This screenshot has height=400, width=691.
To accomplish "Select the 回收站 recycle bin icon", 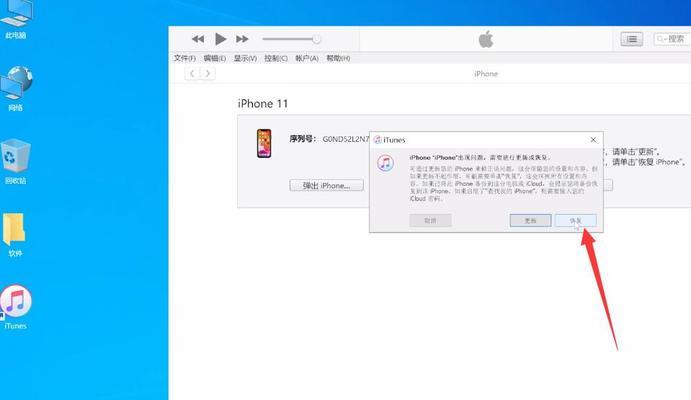I will click(x=16, y=161).
